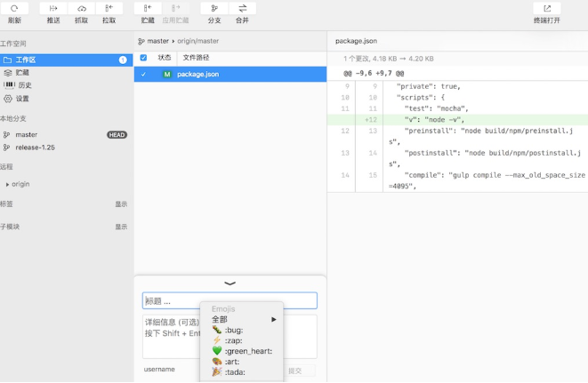The height and width of the screenshot is (383, 588).
Task: Focus the commit 标题 input field
Action: pyautogui.click(x=230, y=301)
